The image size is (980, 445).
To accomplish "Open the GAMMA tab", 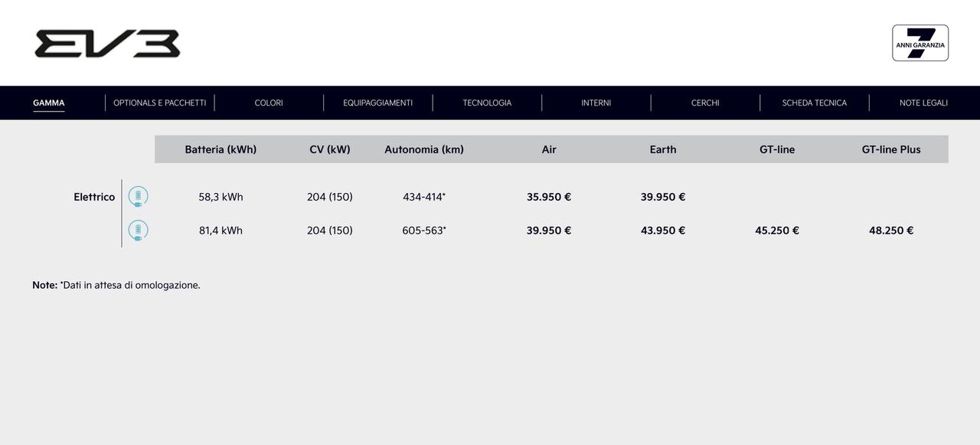I will pyautogui.click(x=49, y=103).
